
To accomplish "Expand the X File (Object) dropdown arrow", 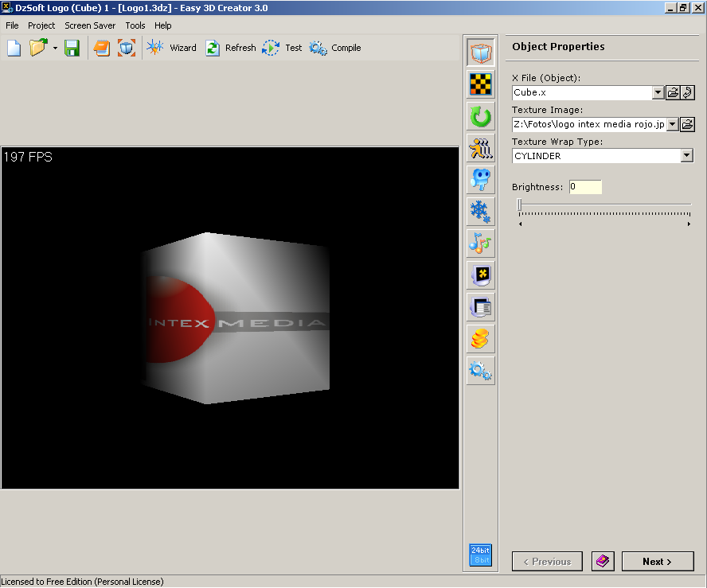I will [x=658, y=93].
